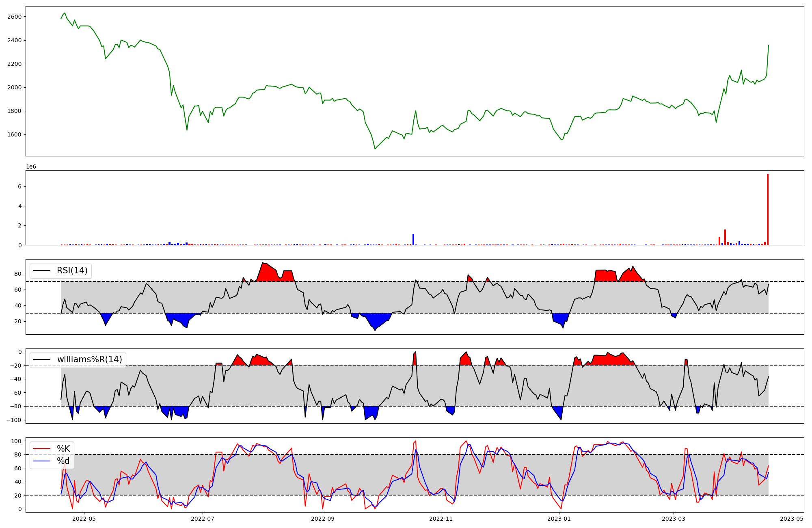Click the 2 tick on volume axis
The height and width of the screenshot is (528, 812).
point(19,225)
